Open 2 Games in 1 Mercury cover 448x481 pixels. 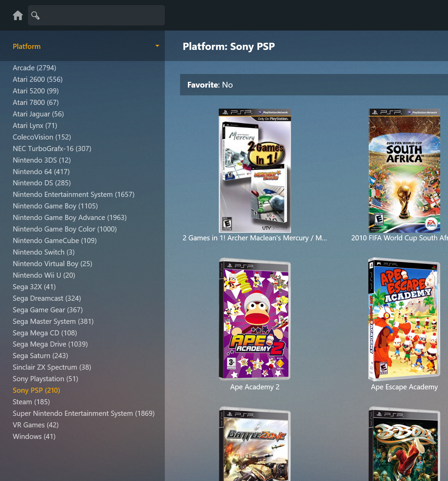pos(255,170)
